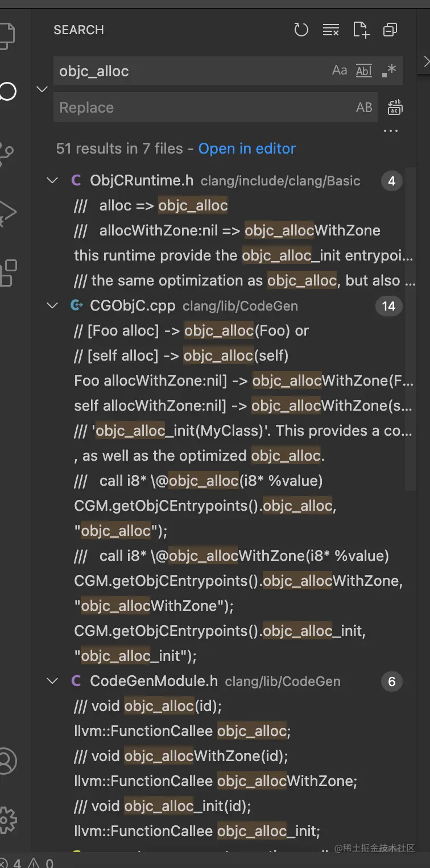
Task: Open a new search editor
Action: [361, 30]
